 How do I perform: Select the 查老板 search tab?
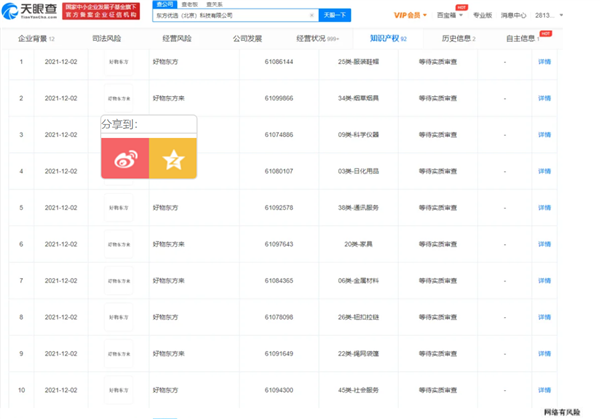(189, 4)
